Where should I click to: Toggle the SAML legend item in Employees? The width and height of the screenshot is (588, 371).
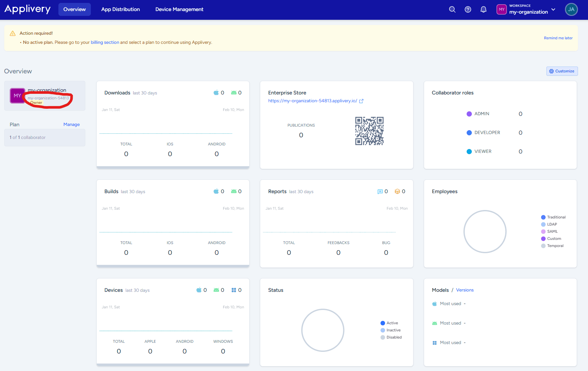pos(549,232)
